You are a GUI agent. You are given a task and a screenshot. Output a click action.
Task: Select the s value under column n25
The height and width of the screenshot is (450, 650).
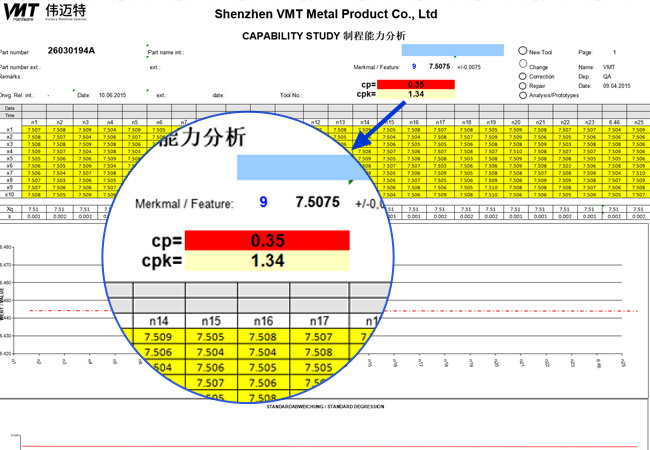(638, 216)
